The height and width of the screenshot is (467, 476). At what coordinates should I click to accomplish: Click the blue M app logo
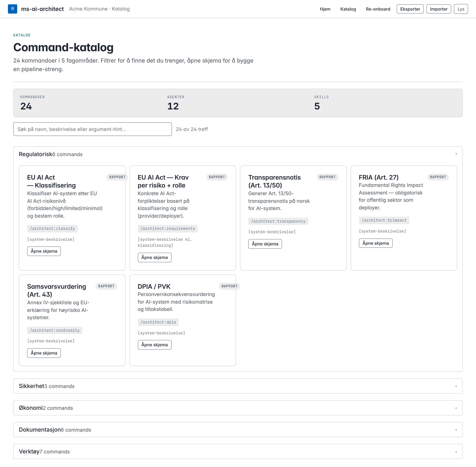tap(13, 9)
